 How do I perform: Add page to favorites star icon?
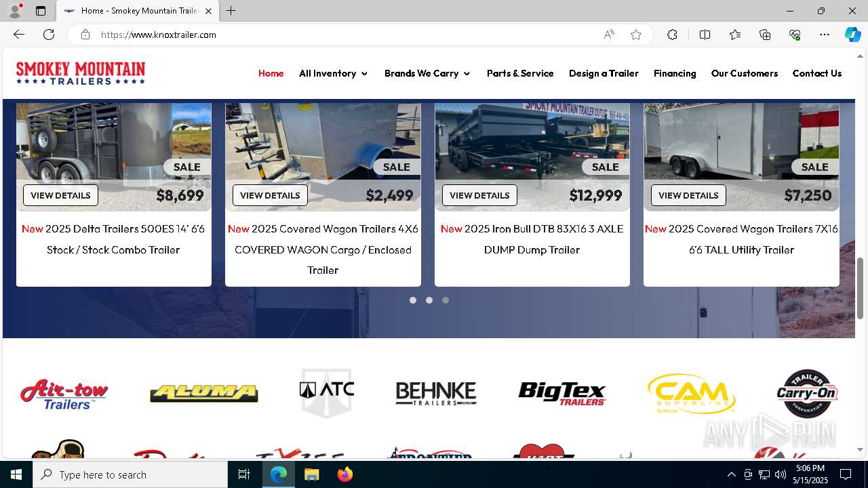(x=636, y=35)
